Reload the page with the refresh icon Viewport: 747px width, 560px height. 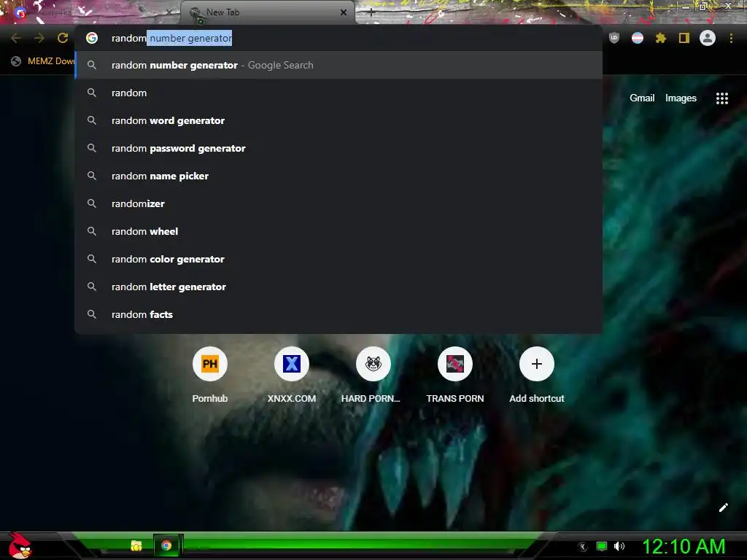63,38
